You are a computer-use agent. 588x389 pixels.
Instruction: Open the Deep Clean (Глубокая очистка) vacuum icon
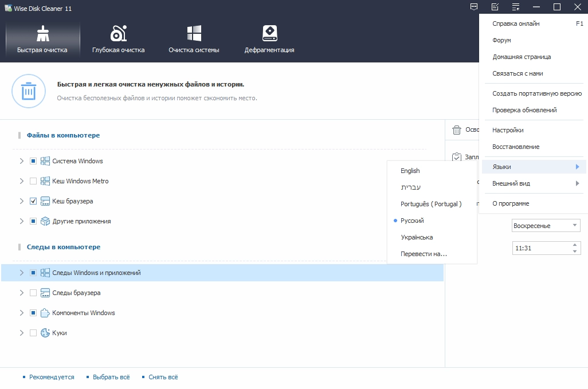118,34
